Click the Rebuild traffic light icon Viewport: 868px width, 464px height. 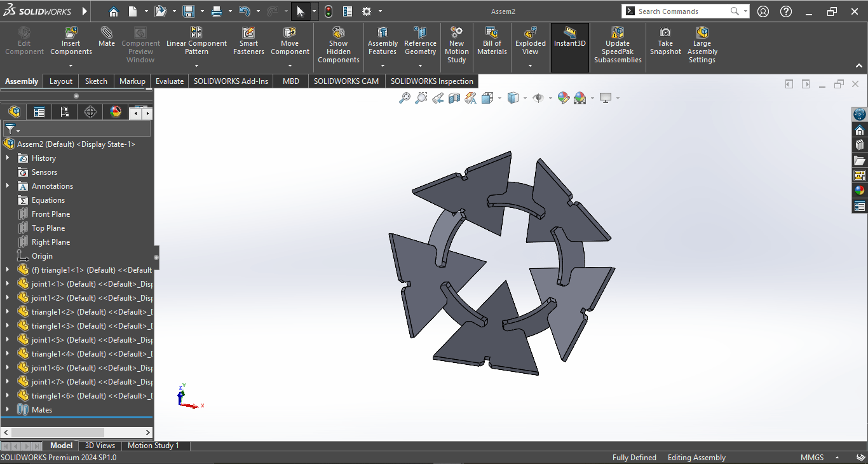pos(329,11)
